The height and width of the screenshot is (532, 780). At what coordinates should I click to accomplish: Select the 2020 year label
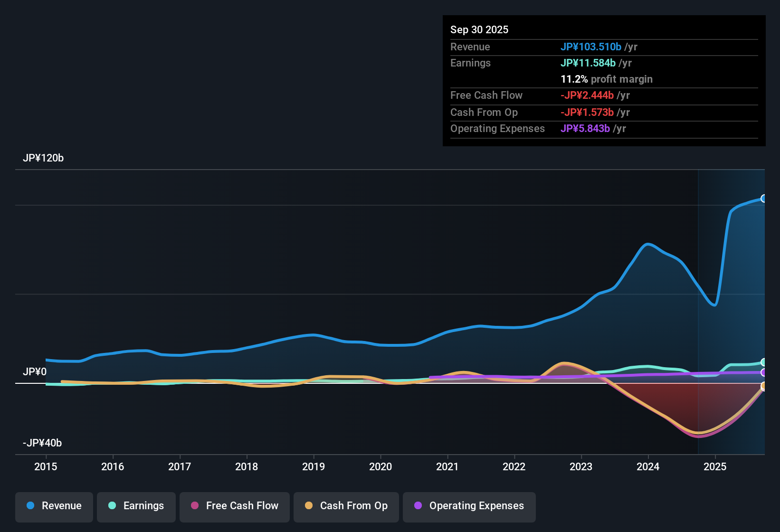pyautogui.click(x=380, y=467)
